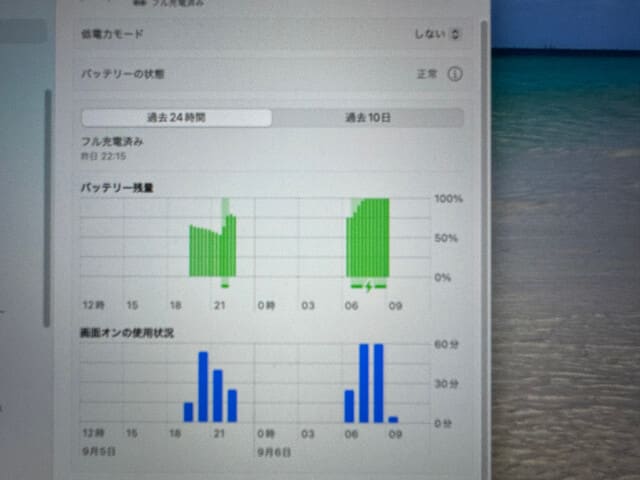Screen dimensions: 640x480
Task: Click the 30分 axis label
Action: point(446,384)
